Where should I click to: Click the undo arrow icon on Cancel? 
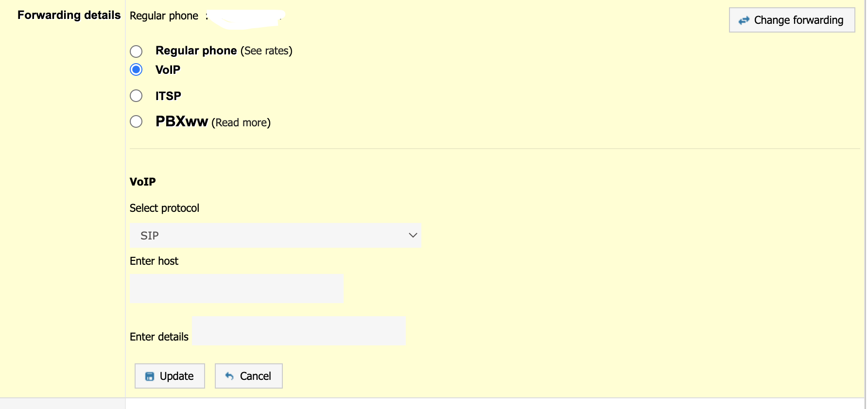(x=229, y=376)
